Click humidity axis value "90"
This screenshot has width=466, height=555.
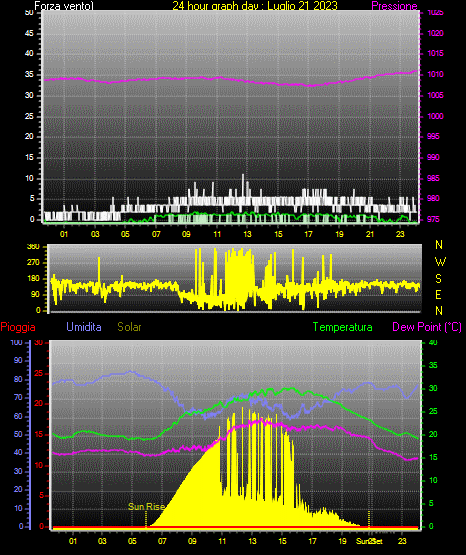[18, 360]
